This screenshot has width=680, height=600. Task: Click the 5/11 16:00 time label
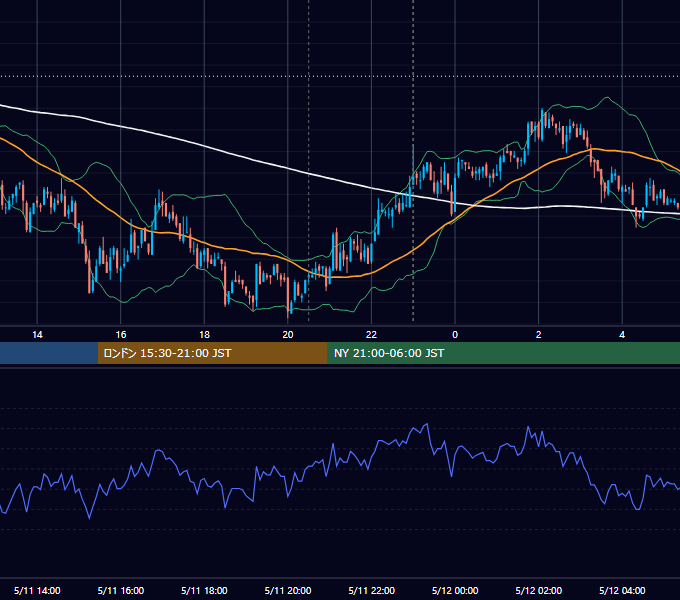[x=121, y=590]
